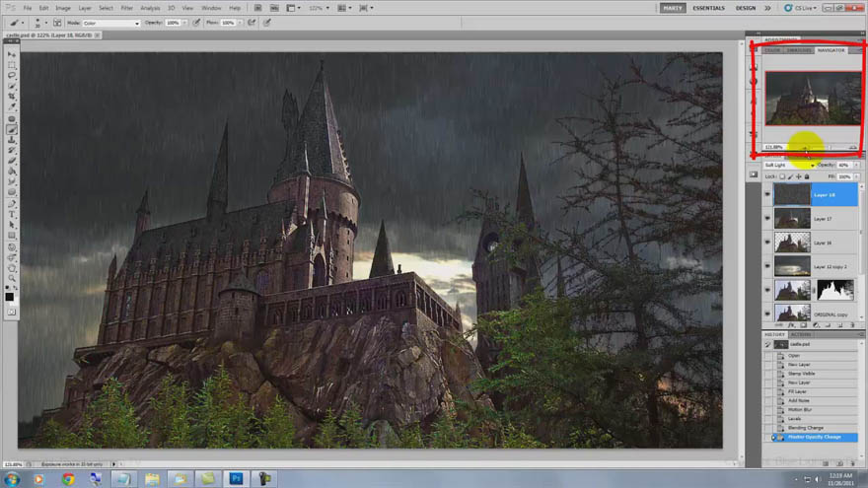This screenshot has width=868, height=488.
Task: Open brush Opacity slider arrow in options bar
Action: click(184, 24)
